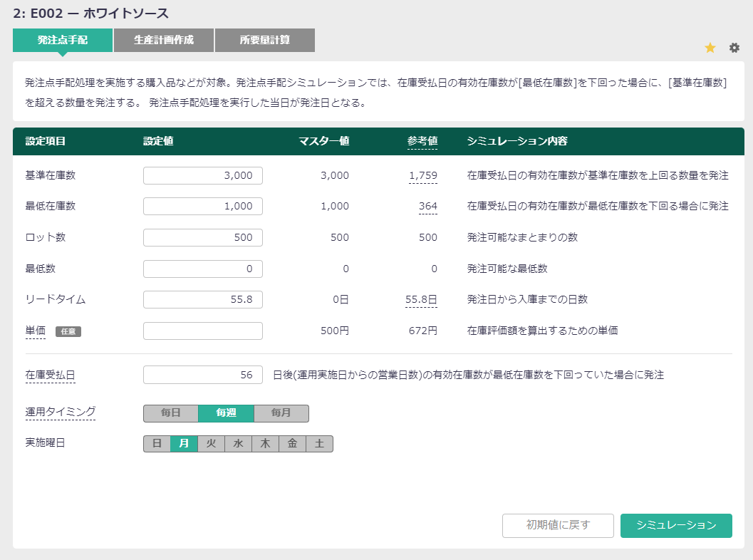Focus the 最低在庫数 input field
The image size is (753, 560).
point(203,207)
